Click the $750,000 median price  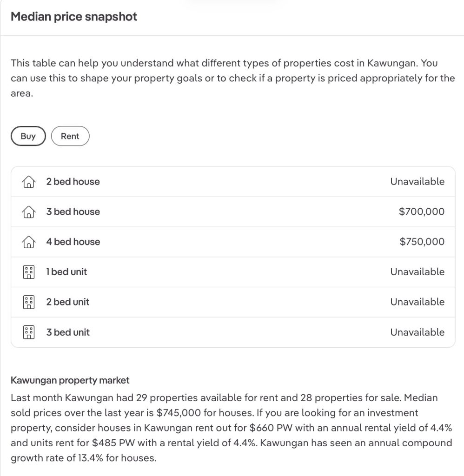pos(422,242)
